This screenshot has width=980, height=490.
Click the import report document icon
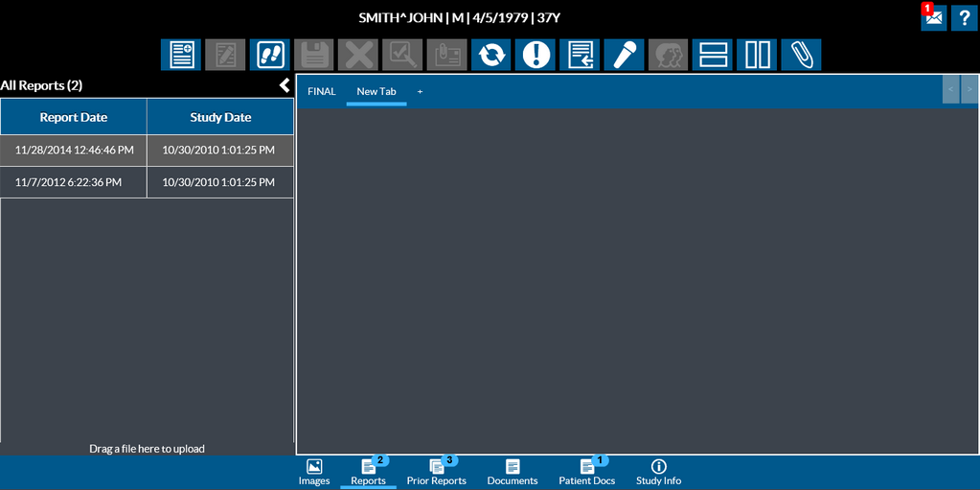(x=580, y=55)
